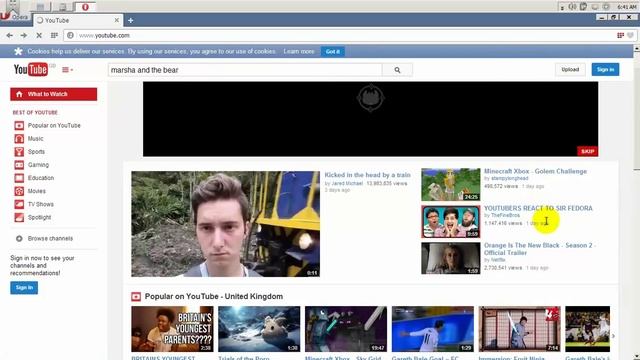The height and width of the screenshot is (360, 640).
Task: Open the Gareth Bale Goal thumbnail
Action: 433,329
